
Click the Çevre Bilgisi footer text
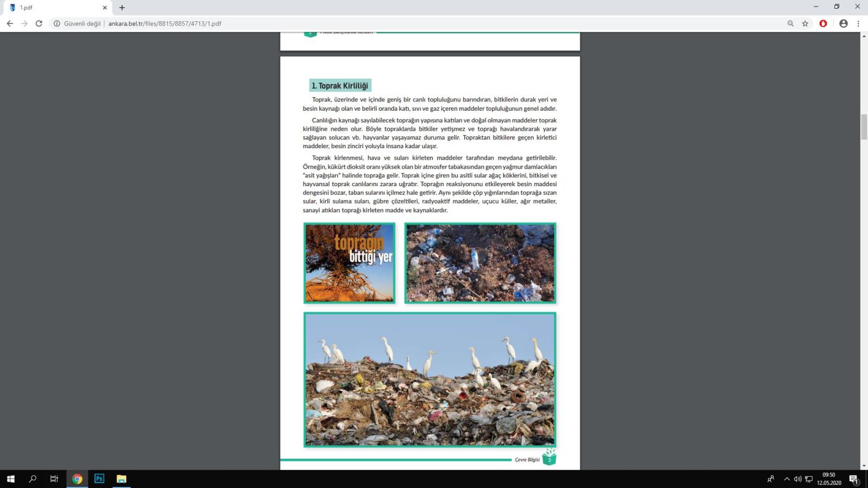tap(527, 460)
